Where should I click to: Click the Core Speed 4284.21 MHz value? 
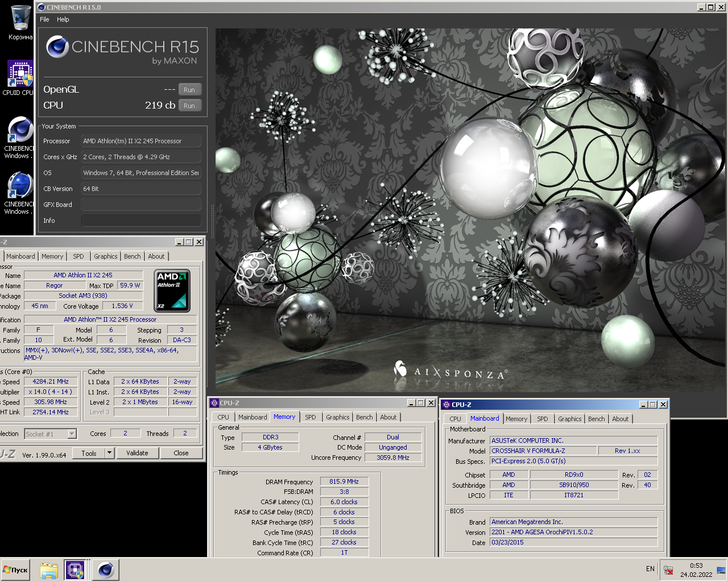(51, 381)
